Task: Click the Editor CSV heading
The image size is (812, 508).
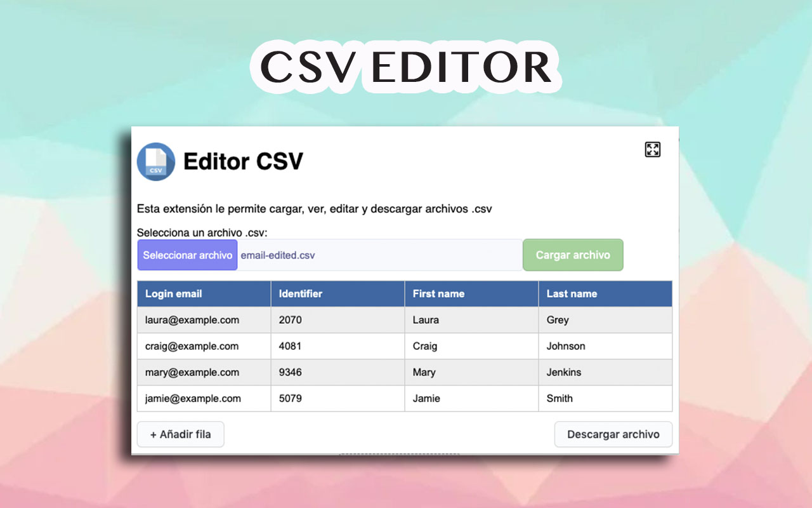Action: (244, 161)
